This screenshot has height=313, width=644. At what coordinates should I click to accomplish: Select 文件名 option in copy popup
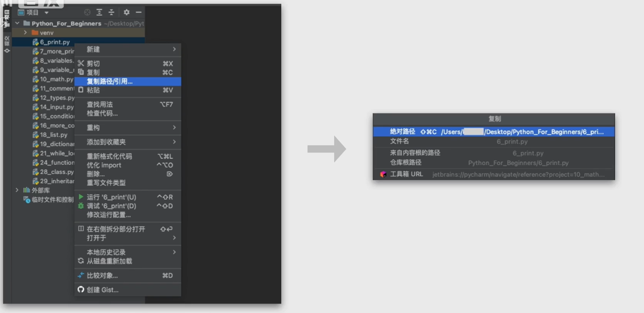point(494,141)
